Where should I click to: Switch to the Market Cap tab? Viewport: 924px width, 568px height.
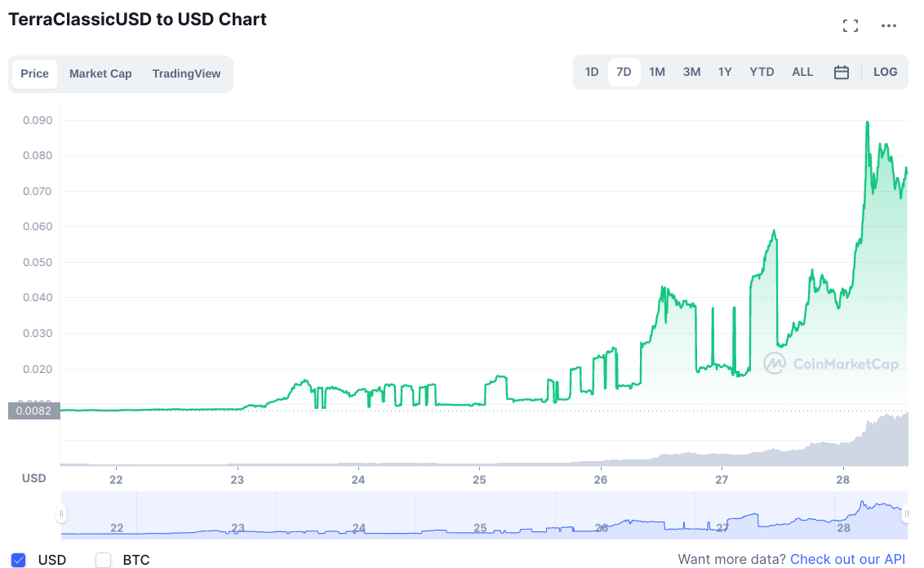coord(100,73)
